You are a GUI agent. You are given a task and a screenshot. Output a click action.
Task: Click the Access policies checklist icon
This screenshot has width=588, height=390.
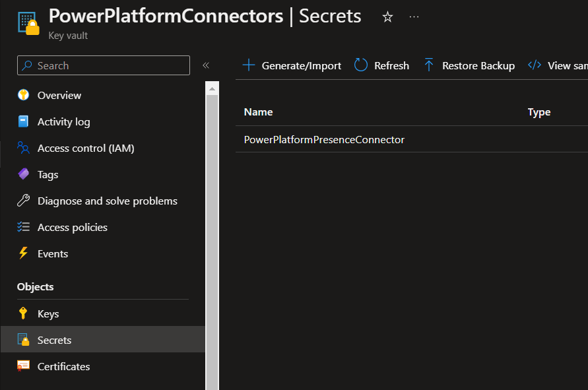click(24, 227)
